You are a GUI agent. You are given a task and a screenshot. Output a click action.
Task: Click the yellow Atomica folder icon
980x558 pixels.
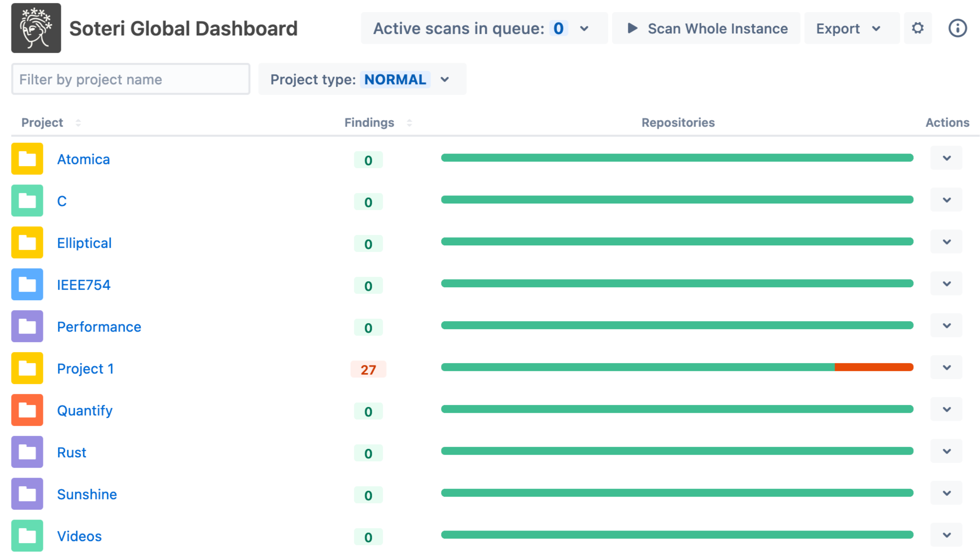coord(27,159)
